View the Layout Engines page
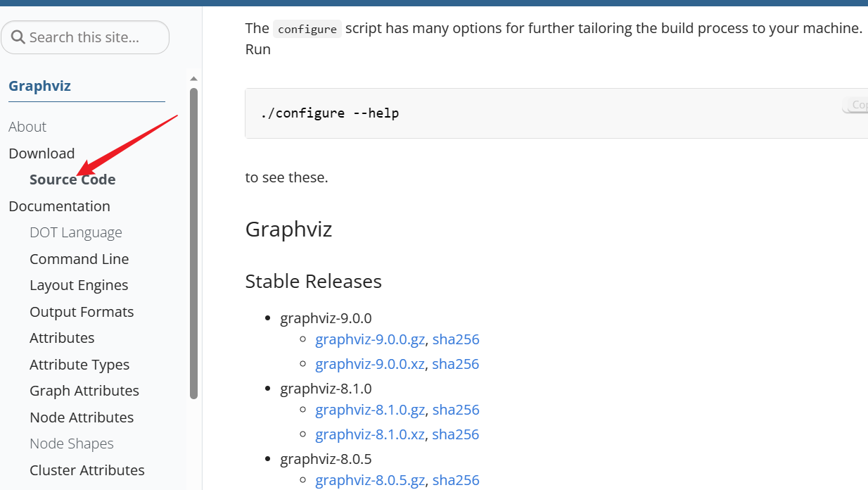 coord(78,284)
